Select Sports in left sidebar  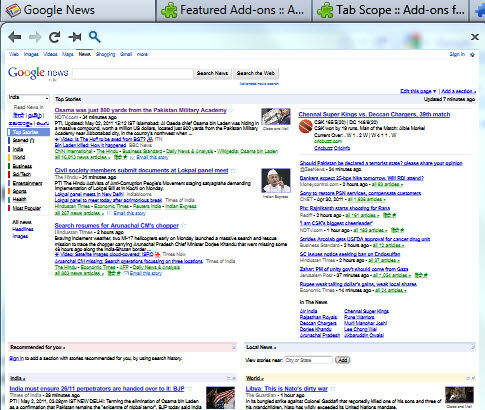(19, 191)
